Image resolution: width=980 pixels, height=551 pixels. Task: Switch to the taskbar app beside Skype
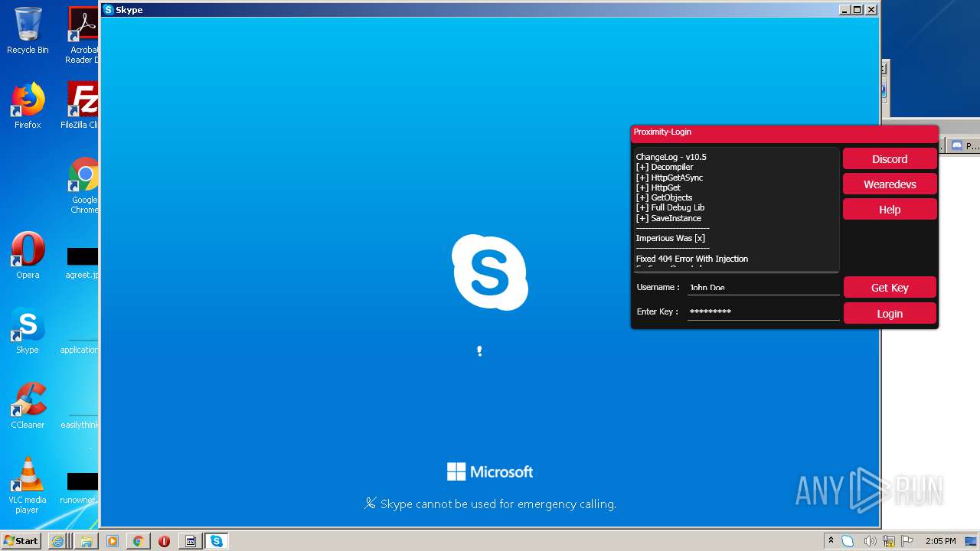(191, 541)
